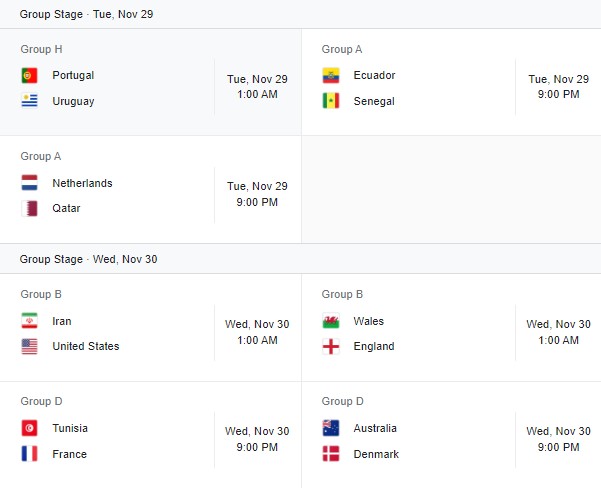Open the United States team link
The image size is (601, 488).
click(x=85, y=346)
